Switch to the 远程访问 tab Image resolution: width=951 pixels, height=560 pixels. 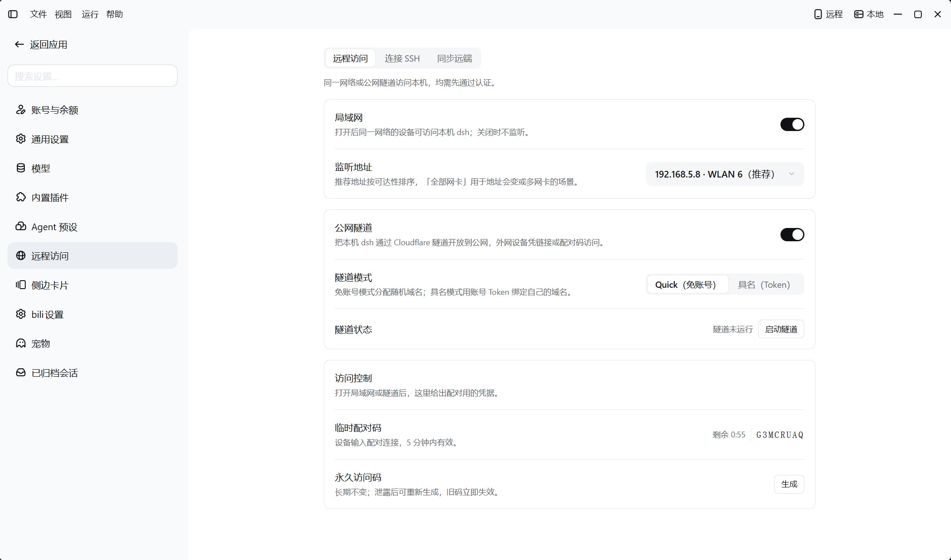pos(350,58)
